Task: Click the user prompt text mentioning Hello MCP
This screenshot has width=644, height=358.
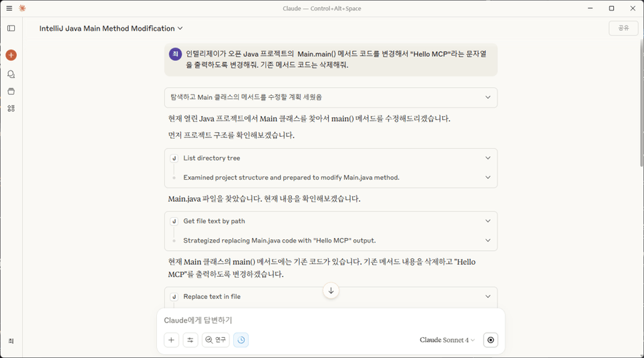Action: [336, 59]
